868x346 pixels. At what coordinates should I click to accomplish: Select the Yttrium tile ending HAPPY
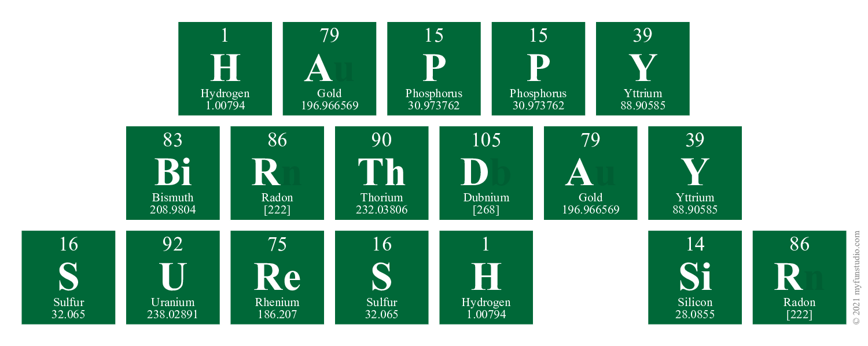point(643,69)
